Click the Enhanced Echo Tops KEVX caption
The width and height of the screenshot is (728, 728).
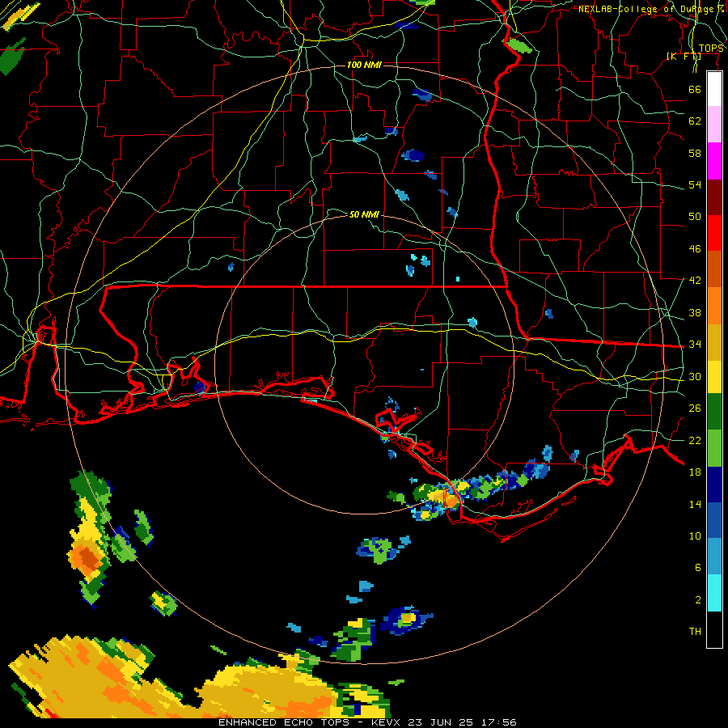click(367, 722)
